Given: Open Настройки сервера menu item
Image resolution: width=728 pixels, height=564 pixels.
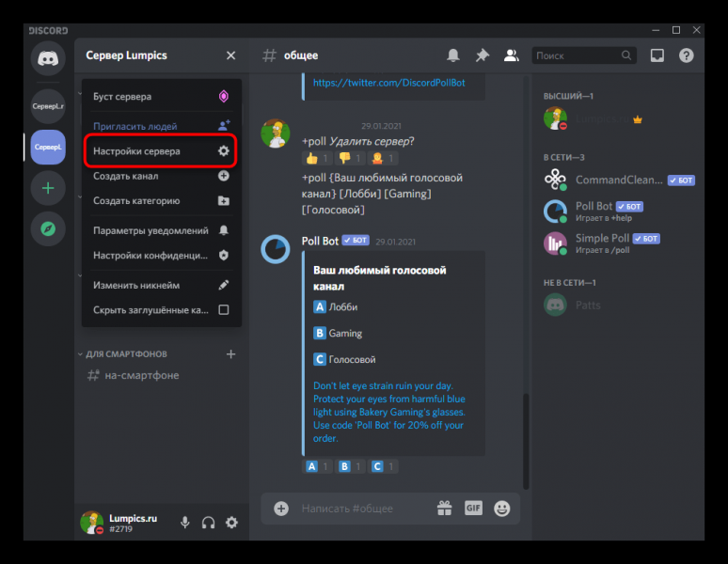Looking at the screenshot, I should tap(162, 151).
